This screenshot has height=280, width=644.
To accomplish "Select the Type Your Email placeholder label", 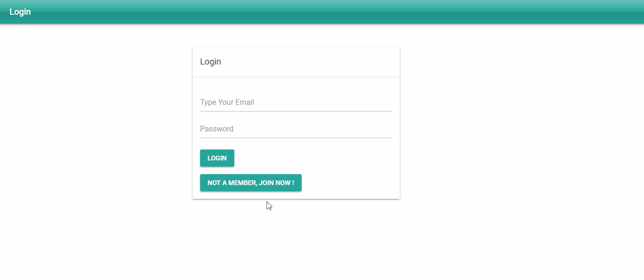I will [x=227, y=102].
